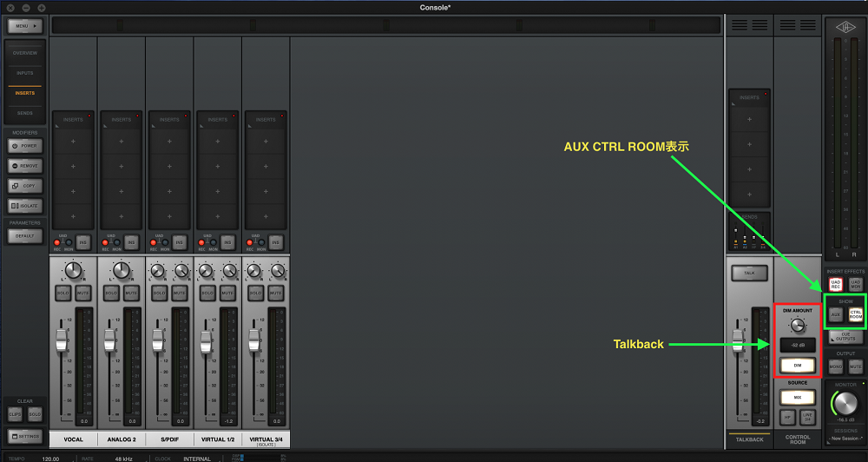The width and height of the screenshot is (868, 462).
Task: Add plug-in in first talkback insert slot
Action: (x=750, y=120)
